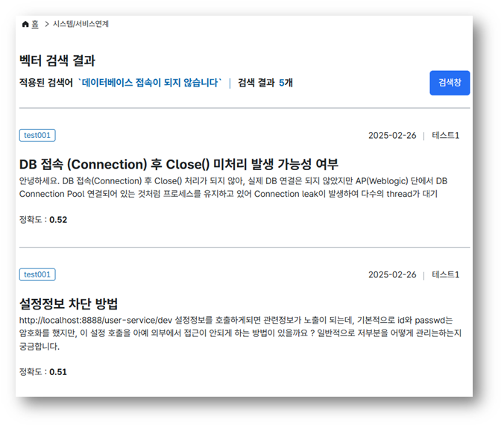
Task: Click the date on the 설정정보 차단 방법 result
Action: coord(392,274)
